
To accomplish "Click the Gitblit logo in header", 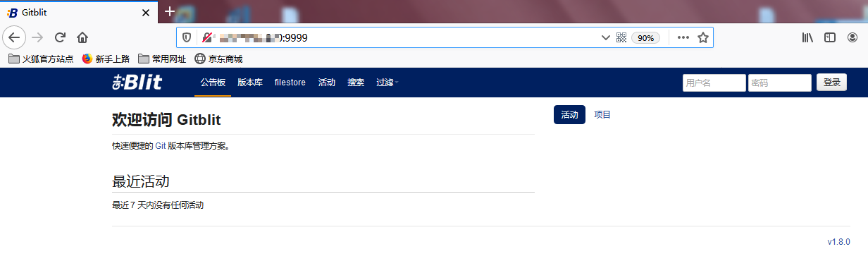I will pos(137,83).
